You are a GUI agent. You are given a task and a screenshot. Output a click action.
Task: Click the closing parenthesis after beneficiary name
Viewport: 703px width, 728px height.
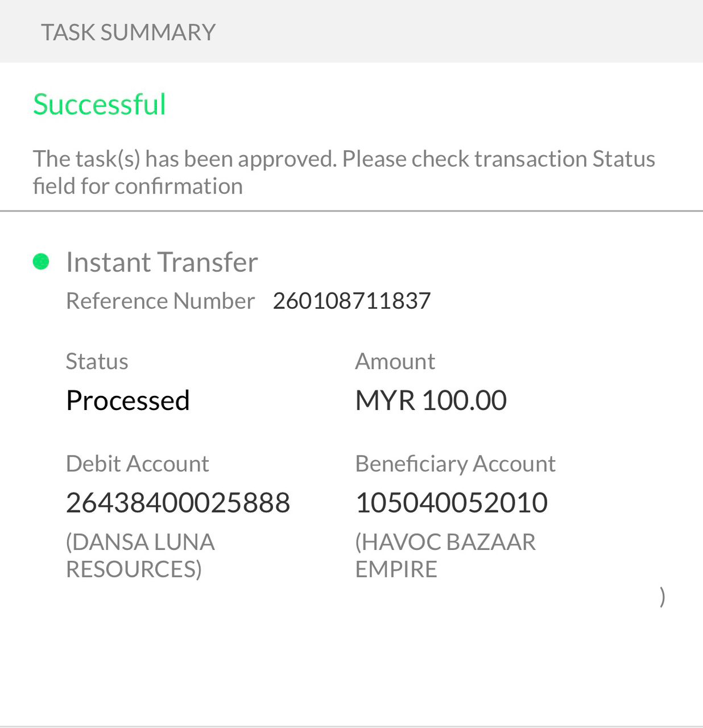click(x=662, y=597)
